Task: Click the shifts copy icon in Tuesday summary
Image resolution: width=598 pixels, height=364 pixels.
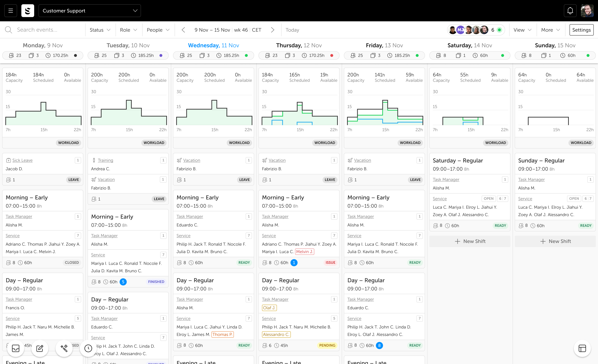Action: (x=117, y=55)
